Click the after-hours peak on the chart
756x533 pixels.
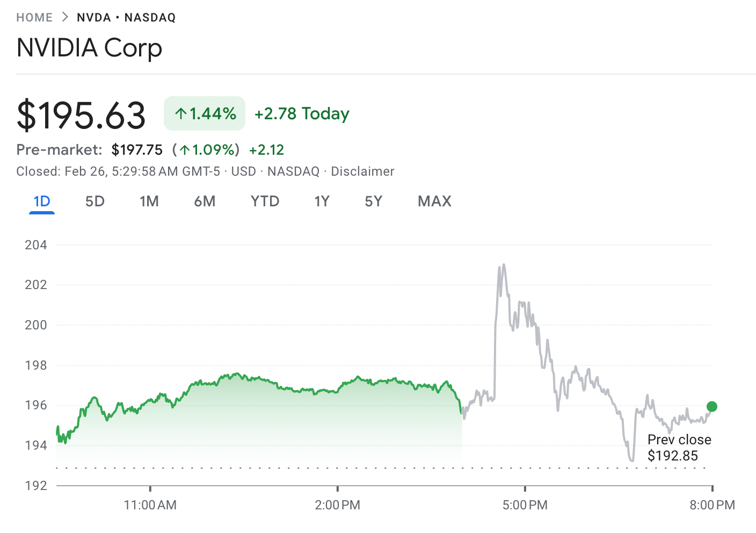[x=503, y=264]
